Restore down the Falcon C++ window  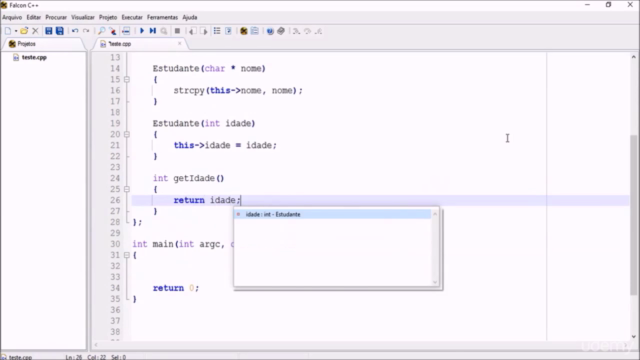point(609,5)
